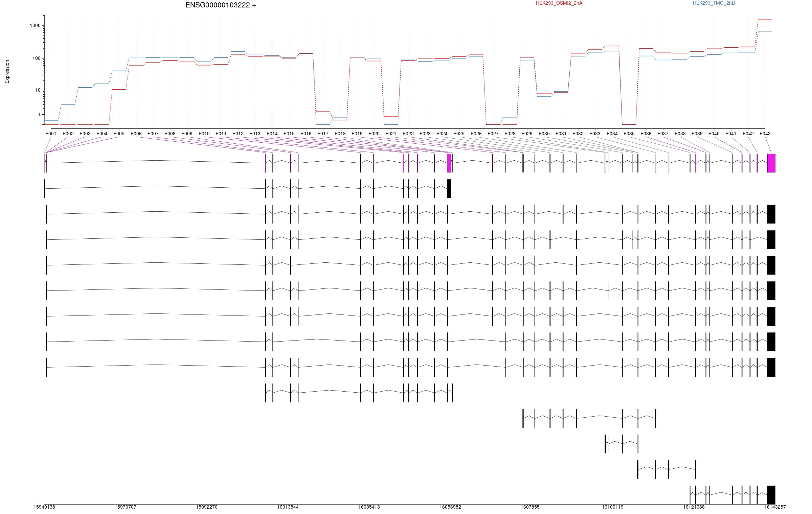Image resolution: width=812 pixels, height=514 pixels.
Task: Click exon bin label E004
Action: click(102, 134)
